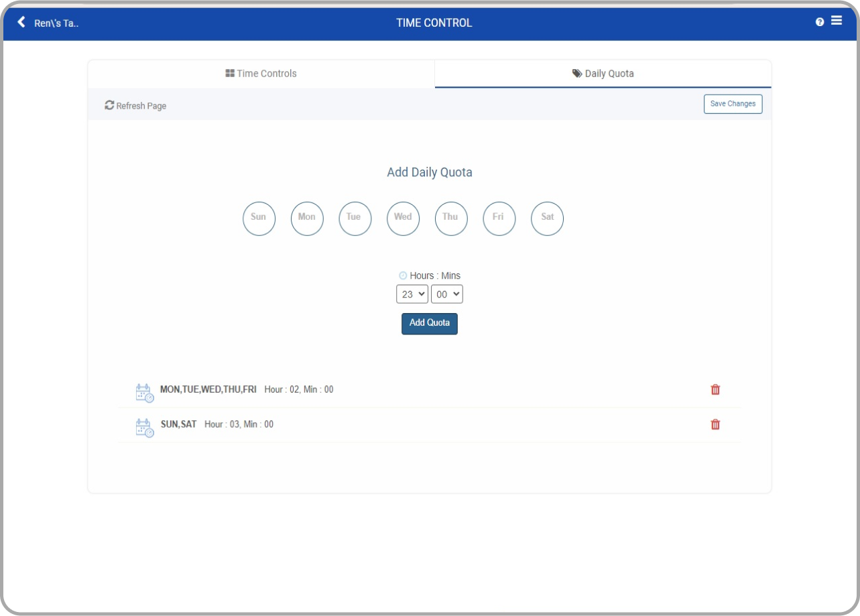This screenshot has width=860, height=616.
Task: Open the help question mark icon
Action: pos(820,22)
